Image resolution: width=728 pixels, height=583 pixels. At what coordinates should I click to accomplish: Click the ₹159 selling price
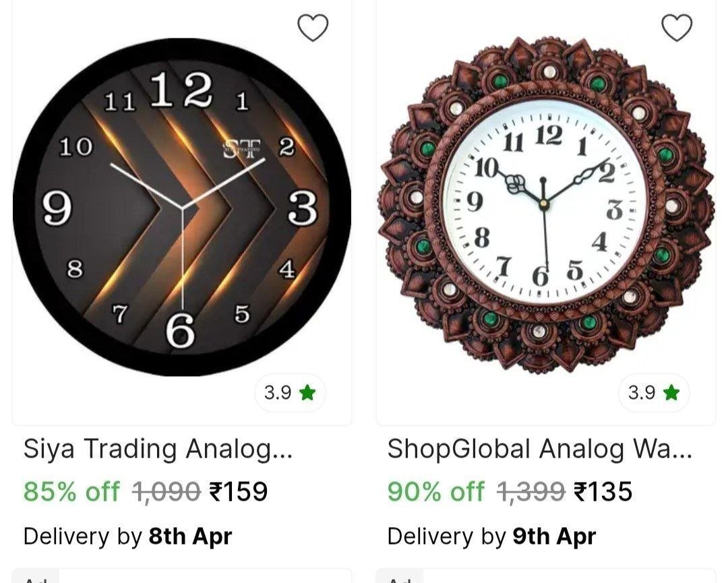[239, 491]
